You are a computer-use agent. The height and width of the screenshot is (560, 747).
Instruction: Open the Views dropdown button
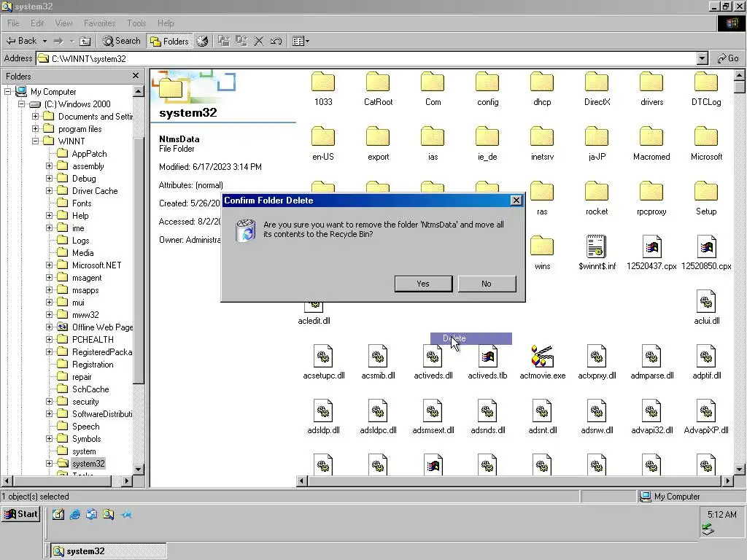coord(301,41)
